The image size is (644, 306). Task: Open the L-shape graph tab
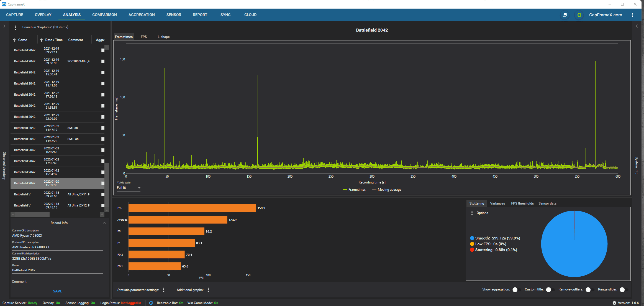pyautogui.click(x=163, y=37)
